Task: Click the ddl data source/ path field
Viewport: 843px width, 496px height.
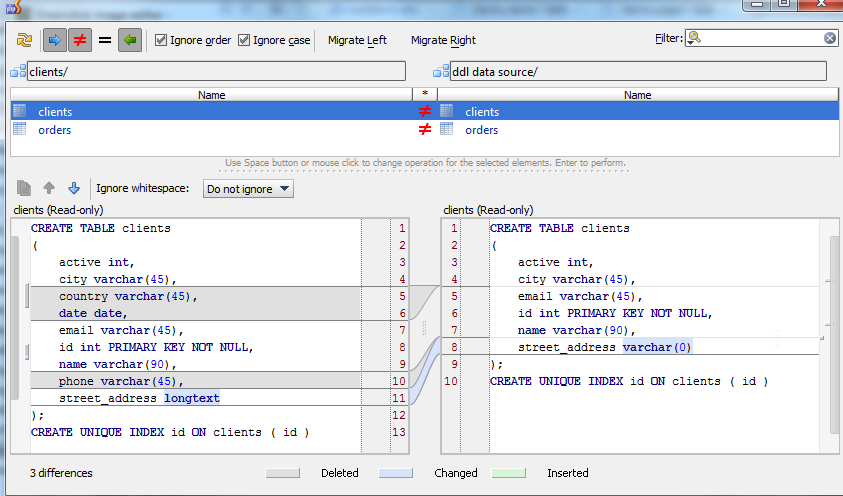Action: coord(638,71)
